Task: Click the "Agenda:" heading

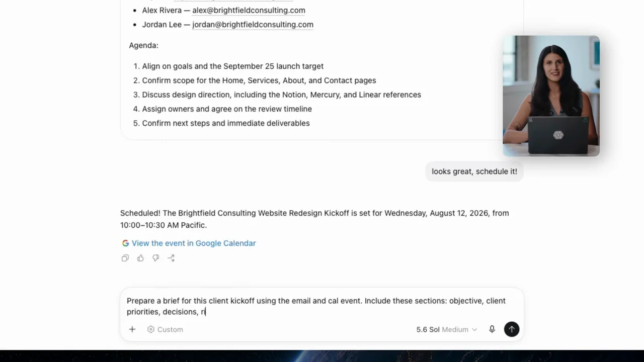Action: point(144,45)
